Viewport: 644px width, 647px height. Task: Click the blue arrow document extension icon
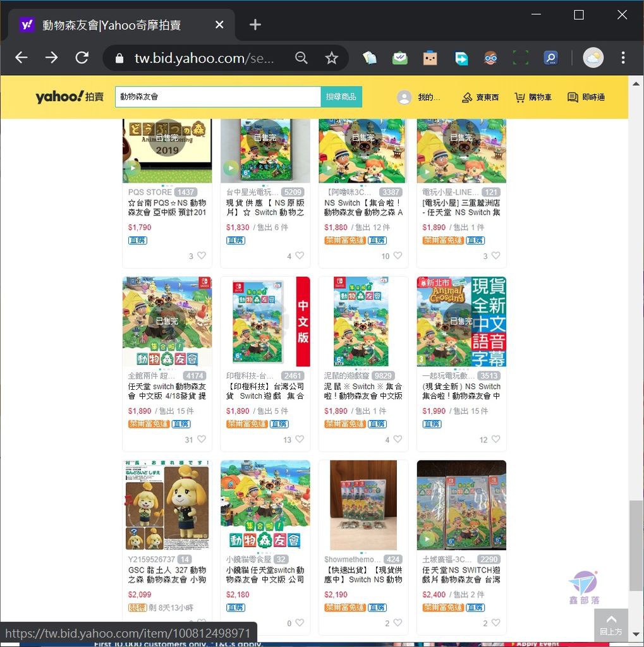tap(461, 57)
